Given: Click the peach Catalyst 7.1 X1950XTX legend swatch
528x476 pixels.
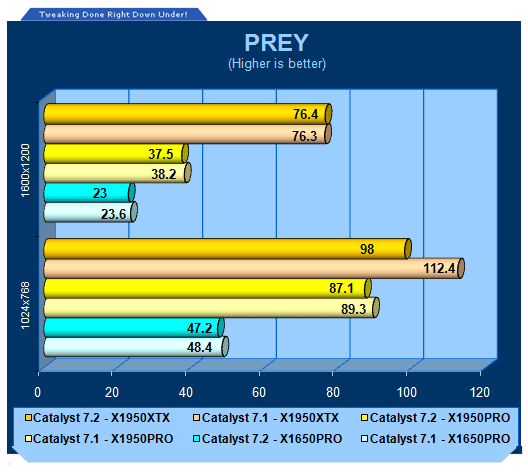Looking at the screenshot, I should tap(197, 418).
